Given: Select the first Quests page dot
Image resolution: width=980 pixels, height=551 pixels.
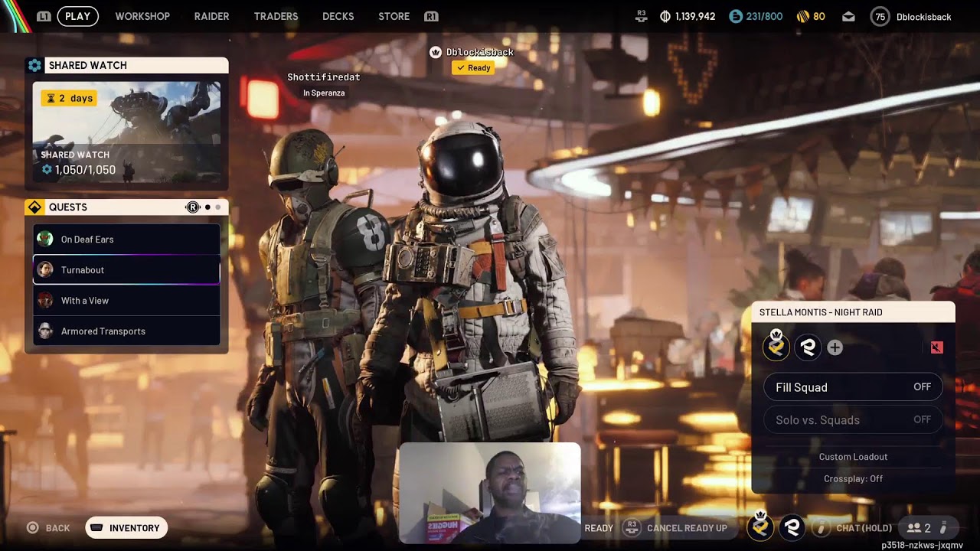Looking at the screenshot, I should coord(207,207).
